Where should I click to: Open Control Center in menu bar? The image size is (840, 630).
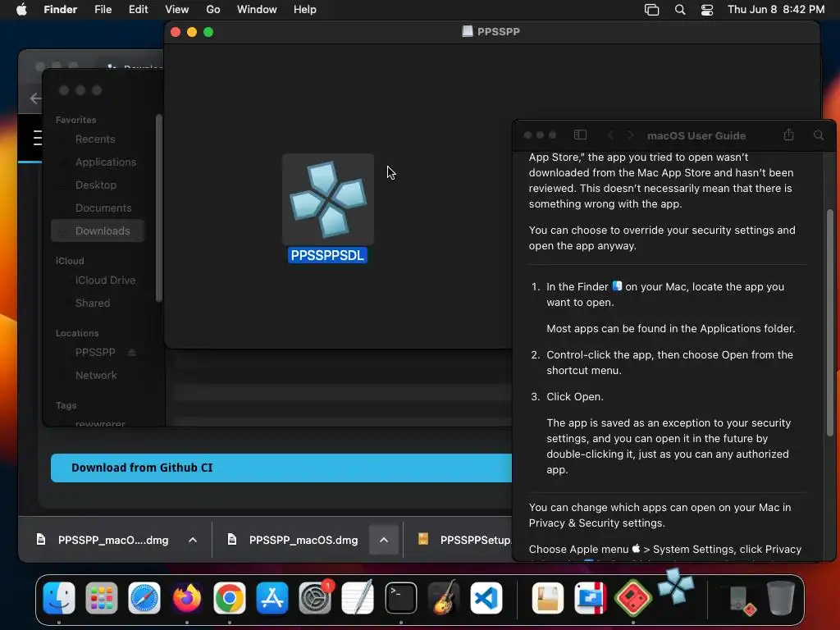click(x=707, y=10)
